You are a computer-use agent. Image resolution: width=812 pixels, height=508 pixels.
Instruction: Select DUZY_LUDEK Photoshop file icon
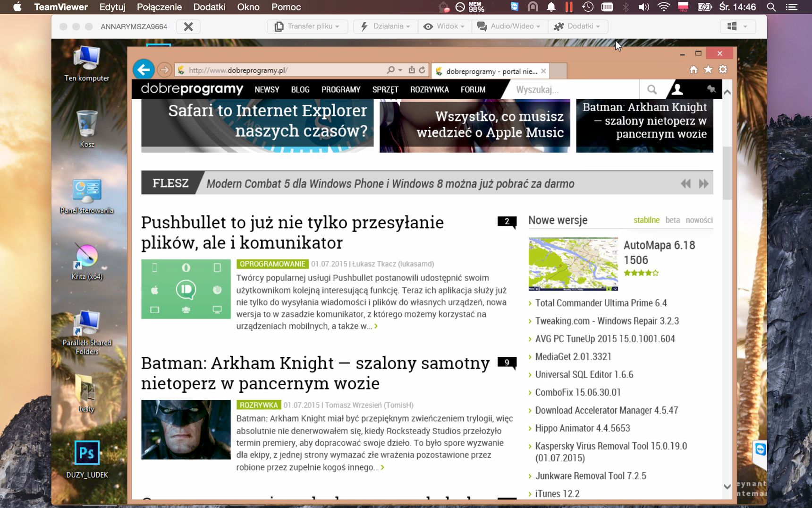tap(87, 459)
